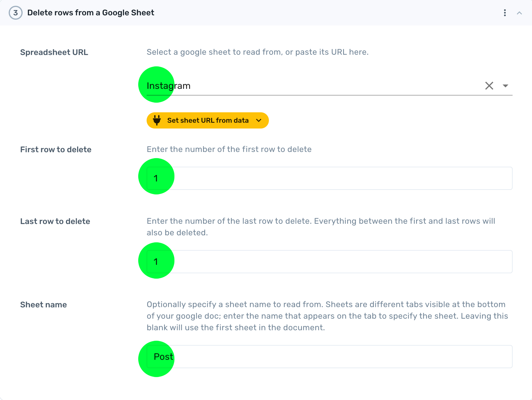Click the 'Select a google sheet' help text
This screenshot has width=532, height=400.
[x=257, y=52]
